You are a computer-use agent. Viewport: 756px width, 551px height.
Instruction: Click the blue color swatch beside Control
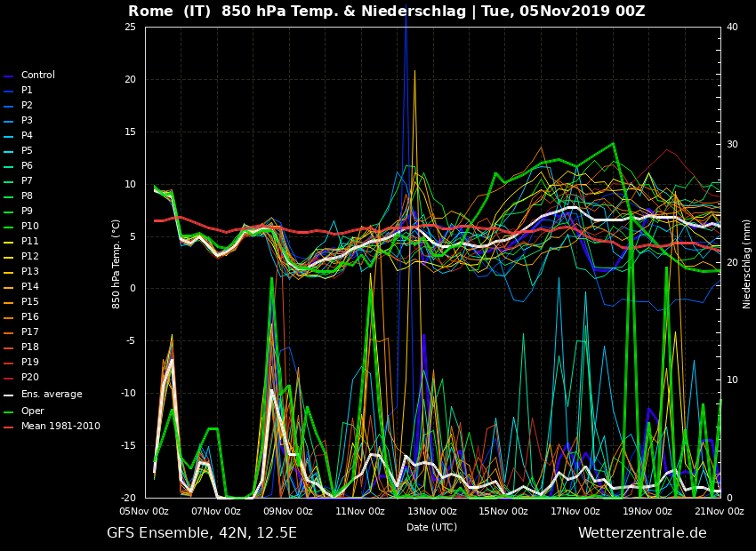[x=8, y=76]
